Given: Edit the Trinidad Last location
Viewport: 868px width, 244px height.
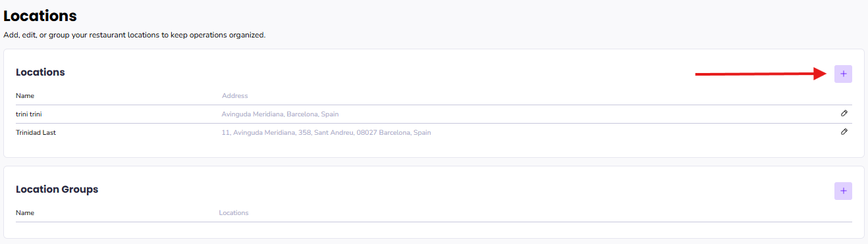Looking at the screenshot, I should click(844, 132).
